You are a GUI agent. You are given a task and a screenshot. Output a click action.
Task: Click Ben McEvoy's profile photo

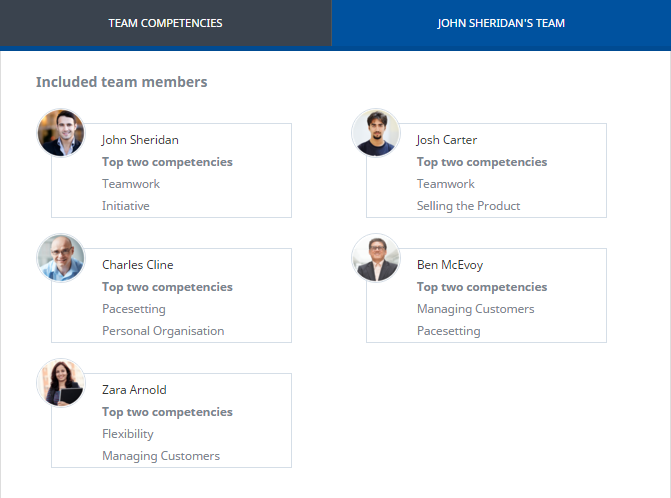pos(376,258)
